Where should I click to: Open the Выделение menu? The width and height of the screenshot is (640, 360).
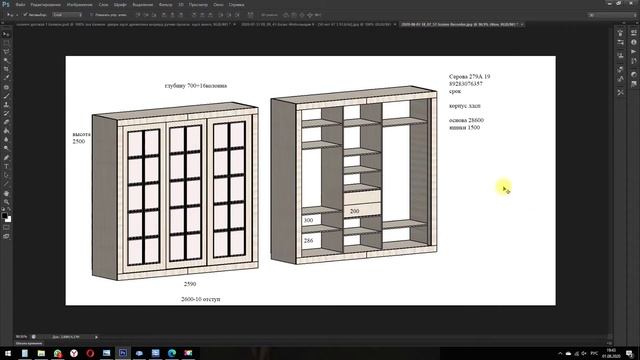(x=142, y=4)
